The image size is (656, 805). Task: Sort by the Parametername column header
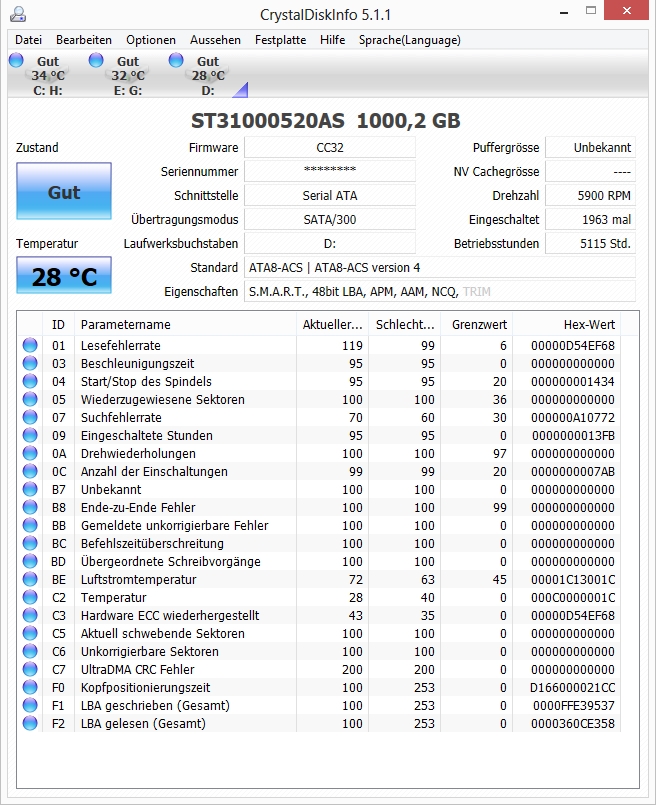[x=185, y=324]
